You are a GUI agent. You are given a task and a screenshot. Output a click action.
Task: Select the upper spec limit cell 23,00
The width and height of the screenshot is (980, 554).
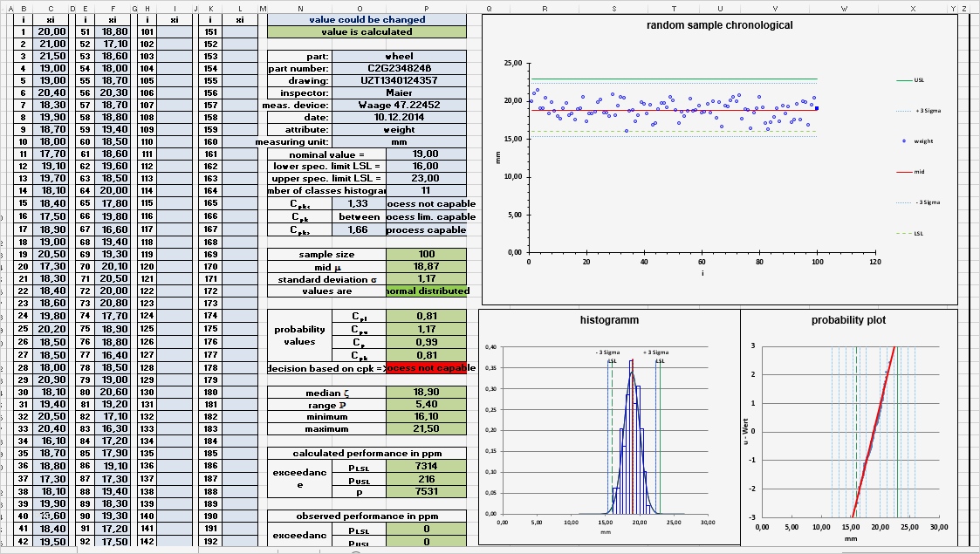pos(426,178)
